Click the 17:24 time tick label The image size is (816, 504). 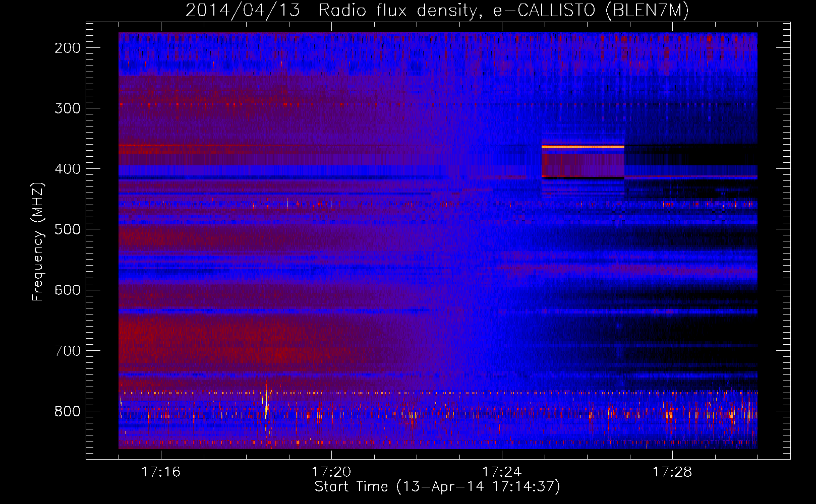coord(502,472)
